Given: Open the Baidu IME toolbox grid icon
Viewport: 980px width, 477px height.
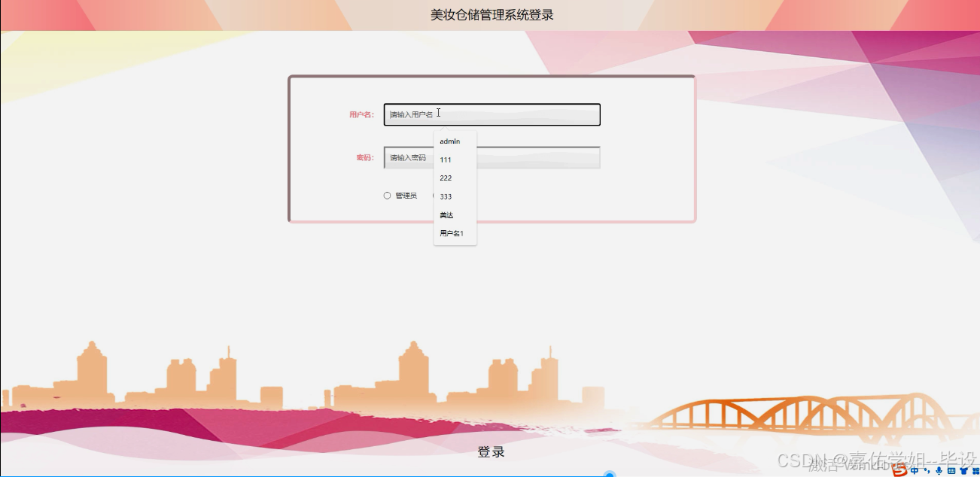Looking at the screenshot, I should coord(975,470).
